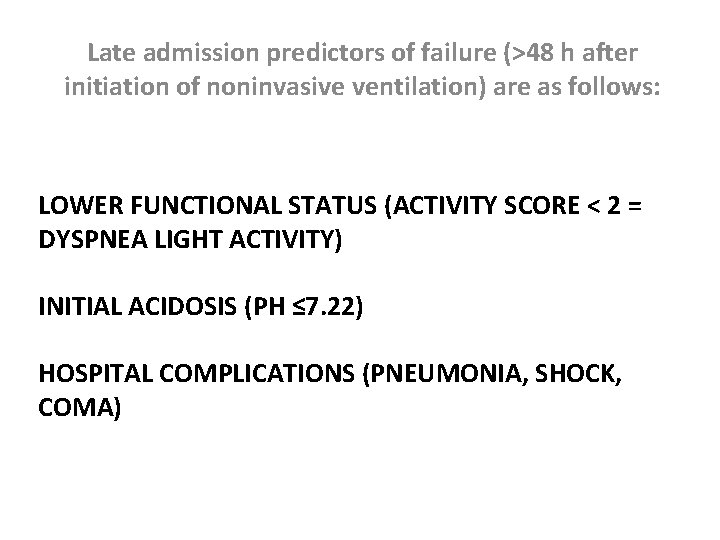Click the word 'STATUS' in the first bullet
The width and height of the screenshot is (720, 540).
(x=332, y=205)
